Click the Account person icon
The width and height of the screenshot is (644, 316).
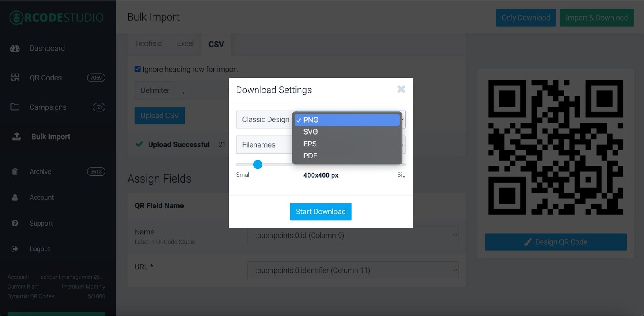(x=15, y=197)
